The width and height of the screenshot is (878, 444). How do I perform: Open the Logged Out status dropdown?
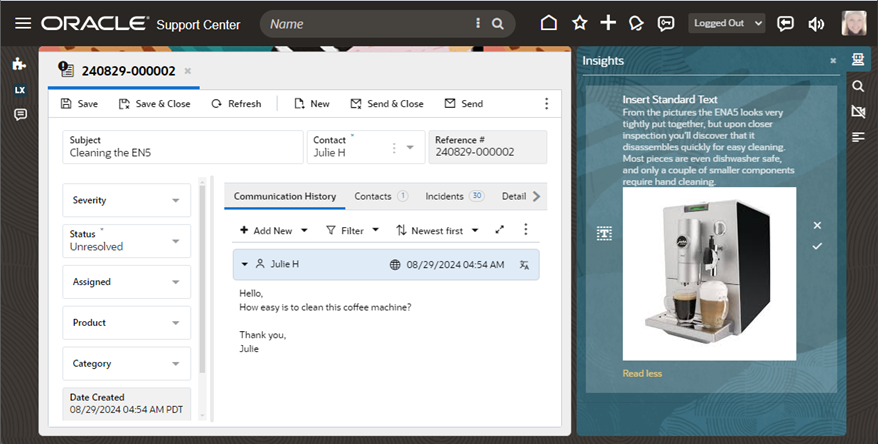pyautogui.click(x=726, y=23)
